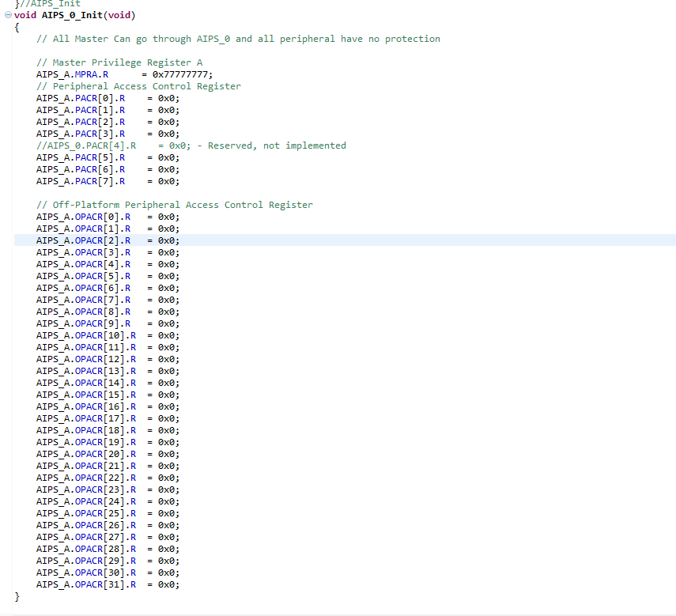The image size is (676, 616).
Task: Click the AIPS_A.OPACR[31].R line
Action: click(x=108, y=584)
